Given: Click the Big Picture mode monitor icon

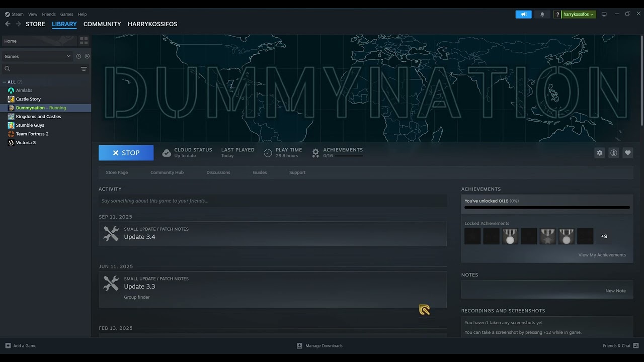Looking at the screenshot, I should (x=604, y=14).
